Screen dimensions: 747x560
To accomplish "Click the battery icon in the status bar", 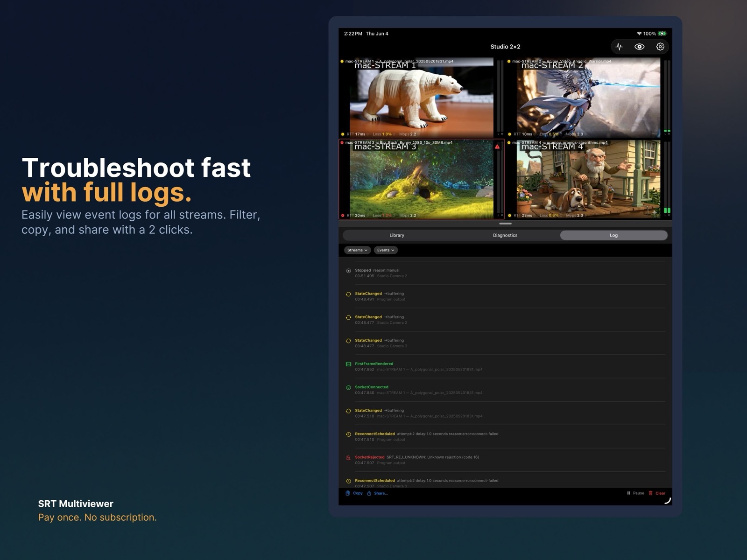I will 662,34.
